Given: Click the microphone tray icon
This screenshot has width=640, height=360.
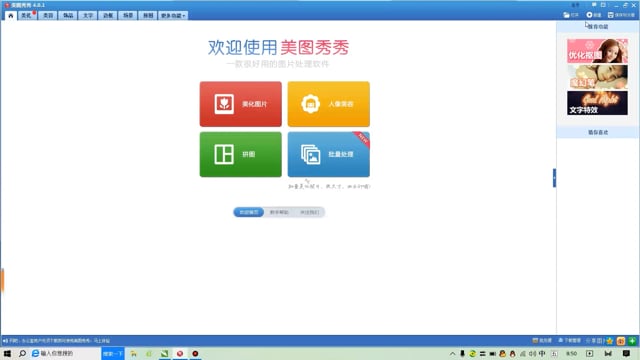Looking at the screenshot, I should click(x=462, y=353).
